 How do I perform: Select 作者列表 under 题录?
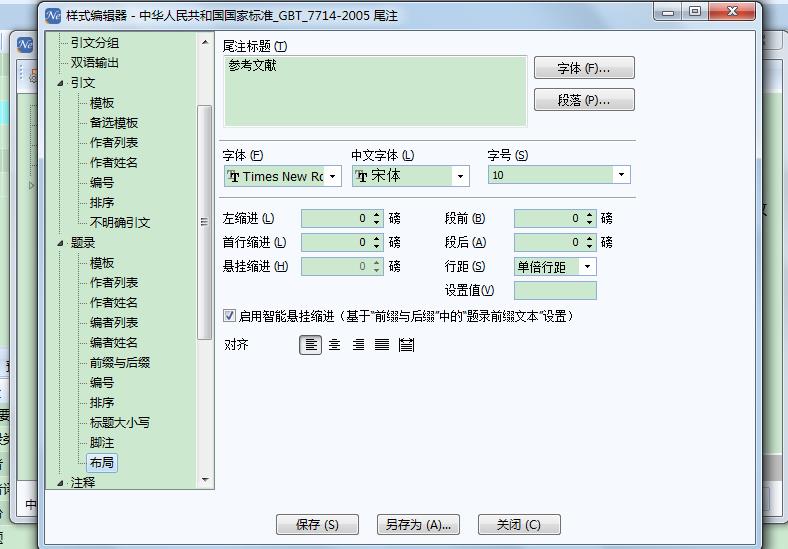coord(114,283)
